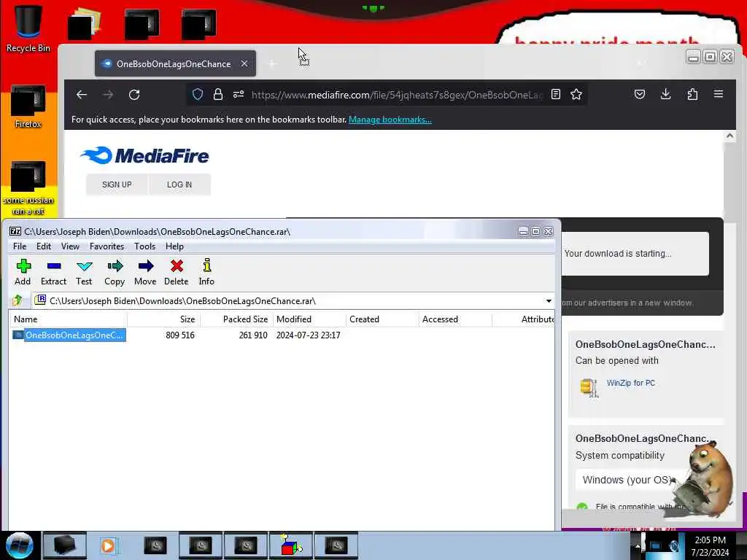Screen dimensions: 747x560
Task: Click the taskbar clock 2:05 PM
Action: (x=710, y=540)
